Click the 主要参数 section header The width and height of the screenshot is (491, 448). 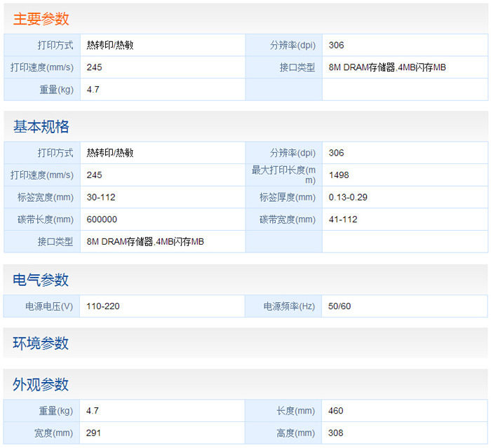tap(41, 19)
